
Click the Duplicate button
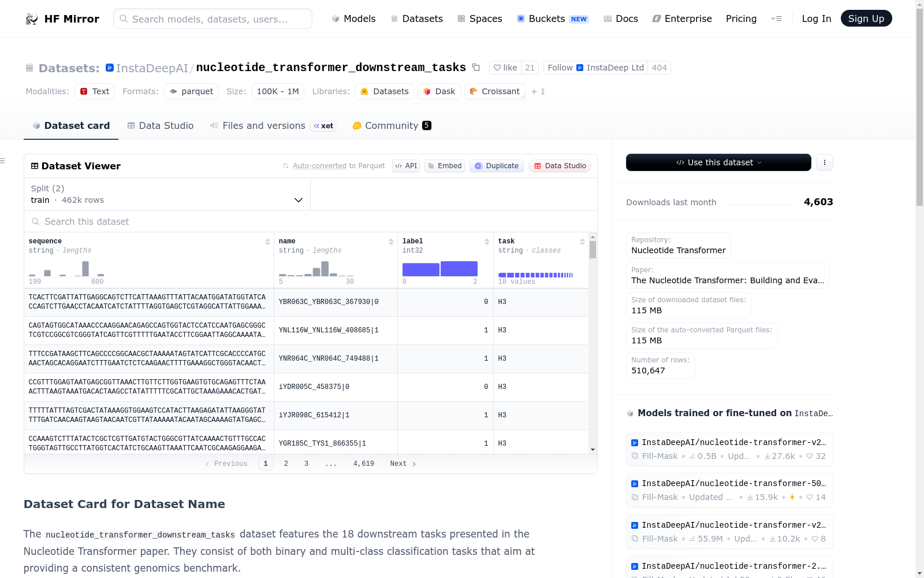click(x=497, y=166)
